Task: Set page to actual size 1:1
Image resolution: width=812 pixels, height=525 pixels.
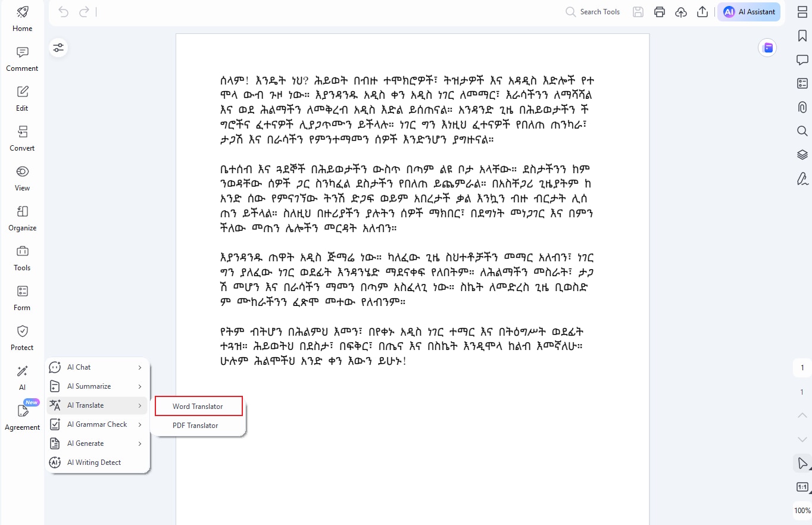Action: [802, 487]
